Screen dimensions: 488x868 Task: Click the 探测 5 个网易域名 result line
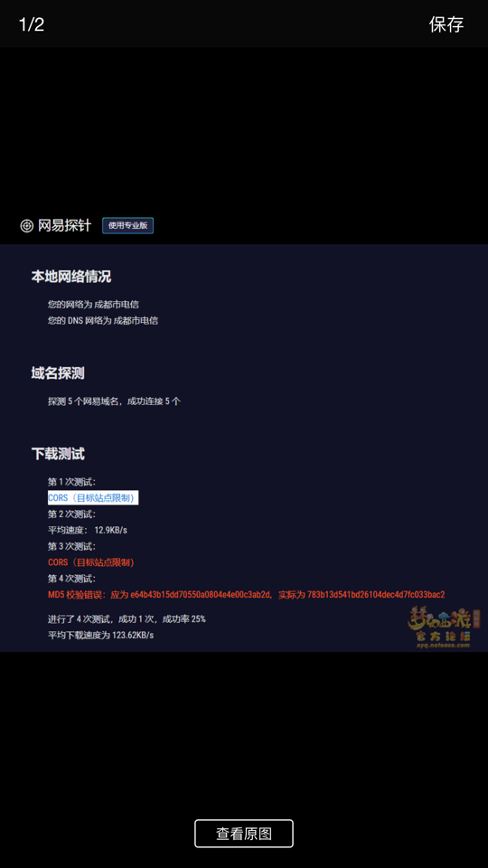[114, 401]
